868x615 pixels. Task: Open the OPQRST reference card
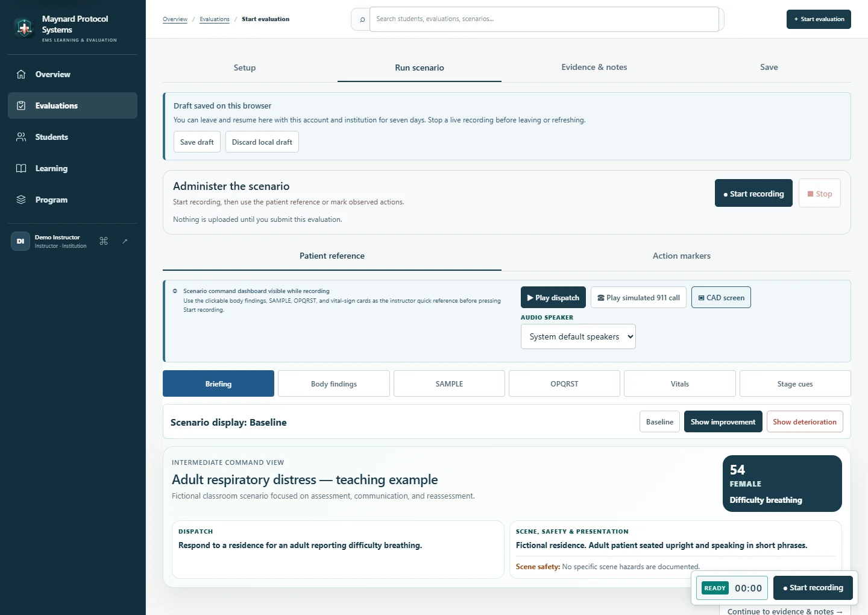click(564, 383)
